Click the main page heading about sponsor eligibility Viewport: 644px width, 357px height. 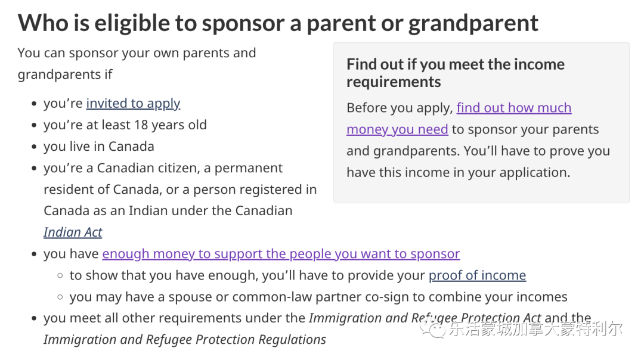[x=278, y=23]
